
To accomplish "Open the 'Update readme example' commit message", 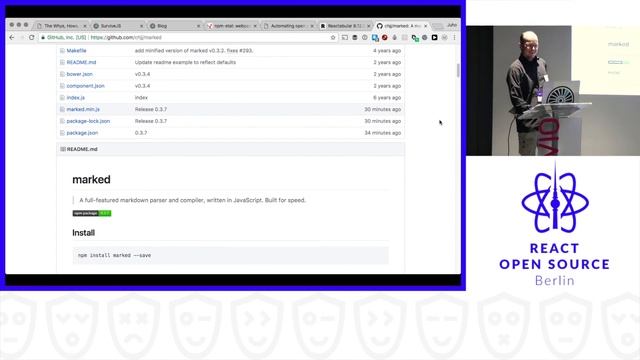I will click(185, 62).
